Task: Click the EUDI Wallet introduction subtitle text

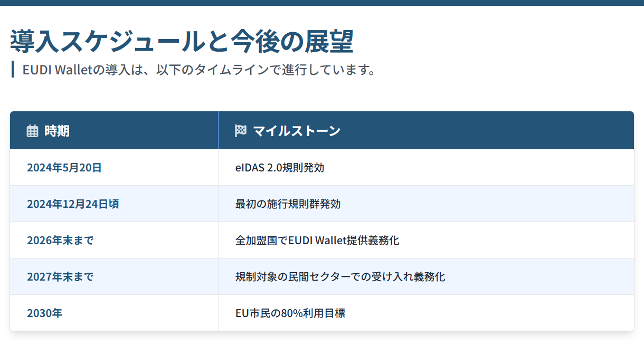Action: point(199,70)
